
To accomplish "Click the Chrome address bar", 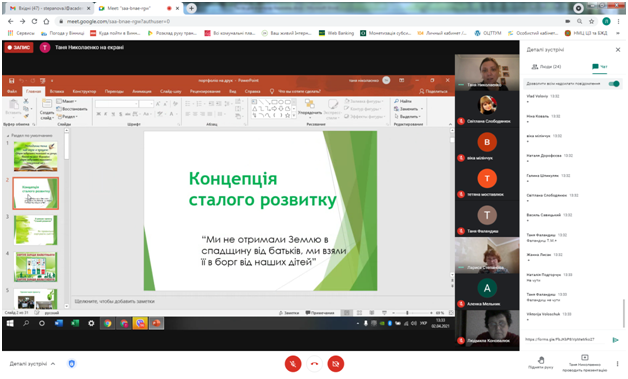I will (308, 21).
